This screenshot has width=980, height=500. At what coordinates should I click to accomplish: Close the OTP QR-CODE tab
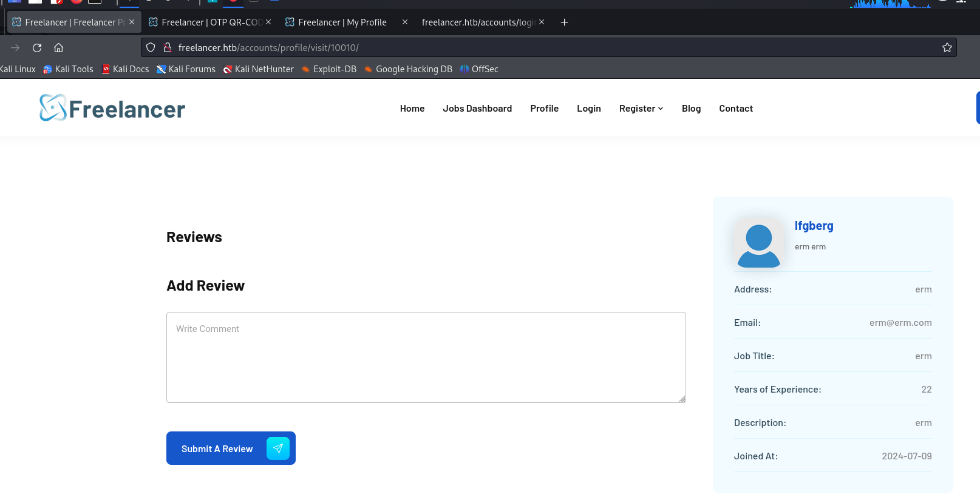pos(268,22)
